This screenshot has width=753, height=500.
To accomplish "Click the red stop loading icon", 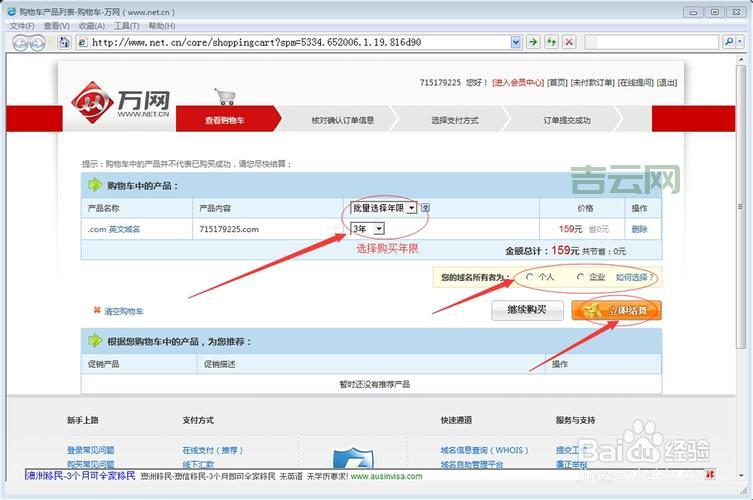I will 569,42.
